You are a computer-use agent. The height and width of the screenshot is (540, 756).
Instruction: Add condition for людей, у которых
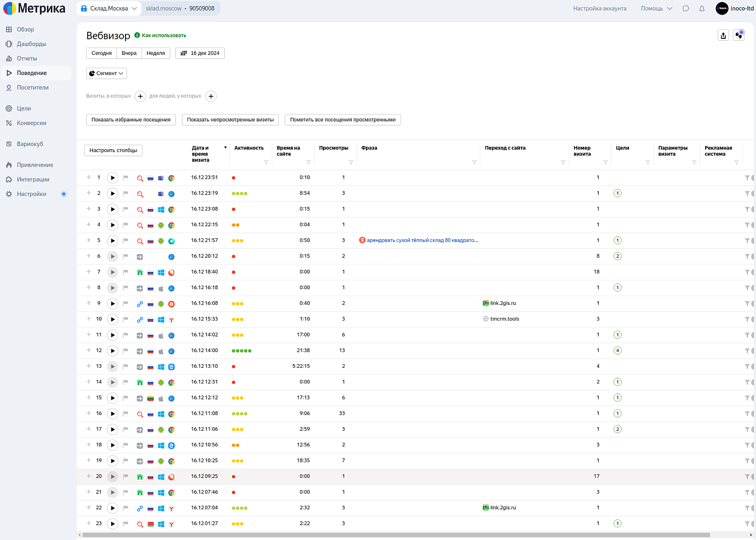[211, 96]
